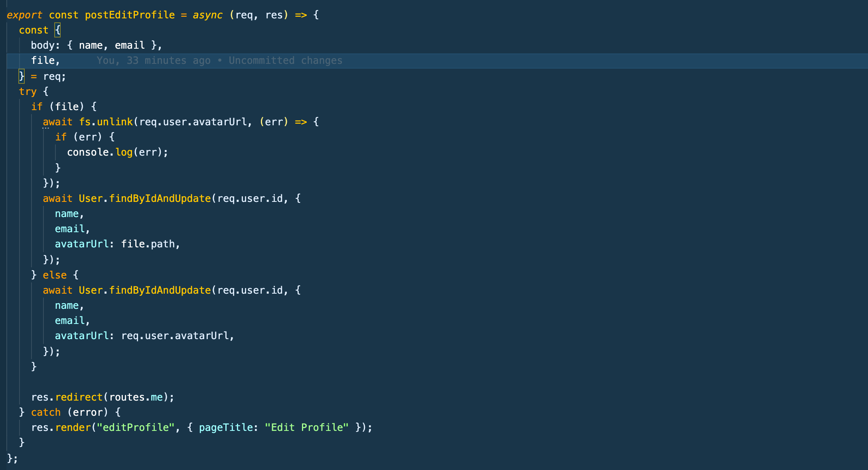
Task: Click the req.user.avatarUrl value in the else block
Action: (175, 336)
